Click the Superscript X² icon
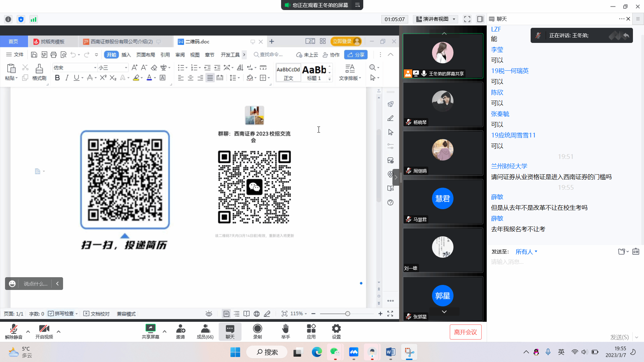The image size is (644, 362). [103, 78]
